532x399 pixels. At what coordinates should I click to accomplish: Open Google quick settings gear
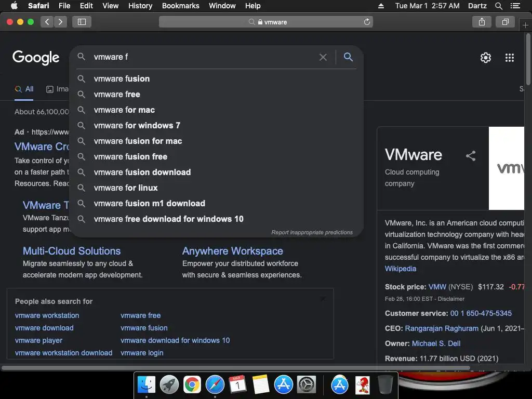tap(486, 58)
